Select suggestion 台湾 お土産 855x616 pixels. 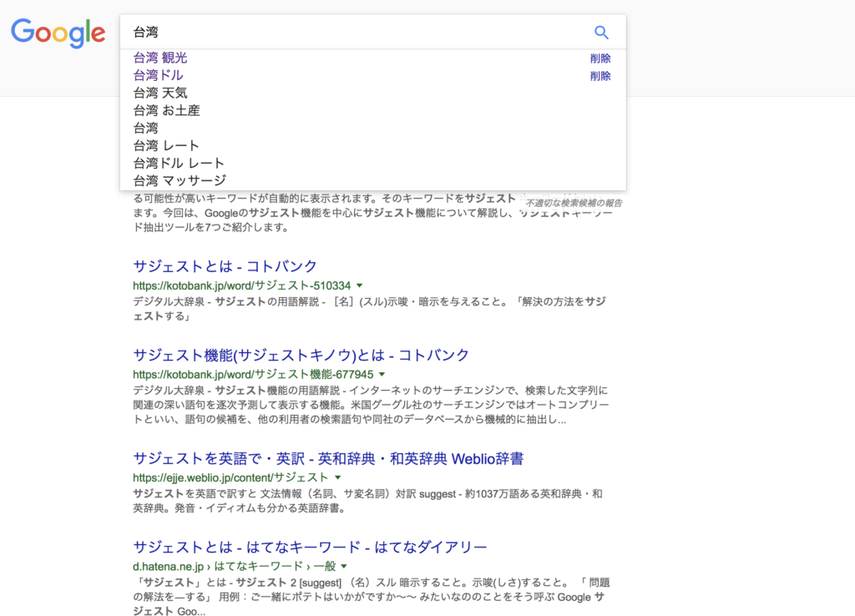click(166, 110)
